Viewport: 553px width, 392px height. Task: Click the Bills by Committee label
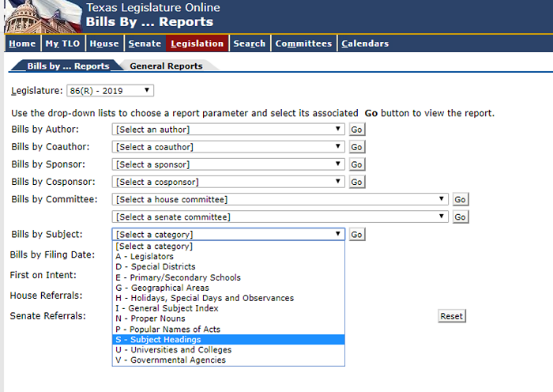point(55,199)
